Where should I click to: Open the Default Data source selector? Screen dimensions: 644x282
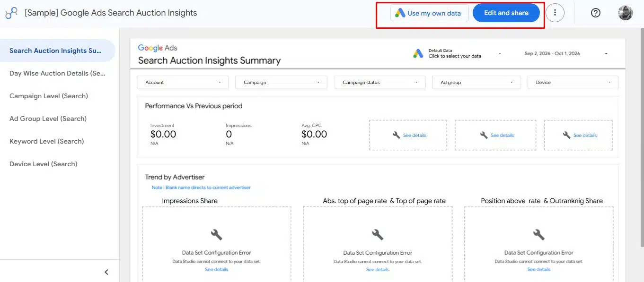pos(457,53)
